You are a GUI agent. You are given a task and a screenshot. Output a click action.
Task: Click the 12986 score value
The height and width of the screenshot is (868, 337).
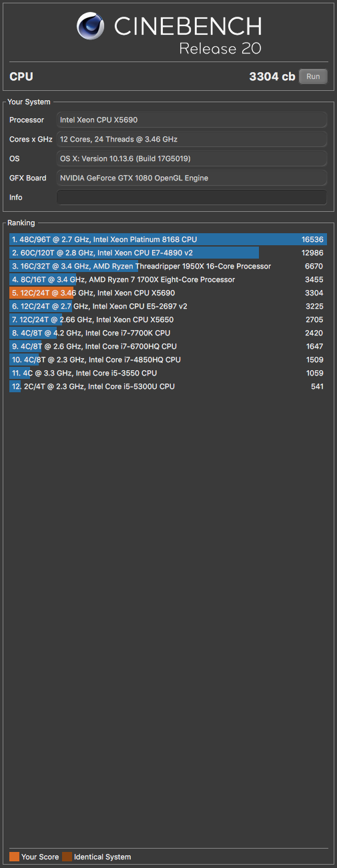312,253
